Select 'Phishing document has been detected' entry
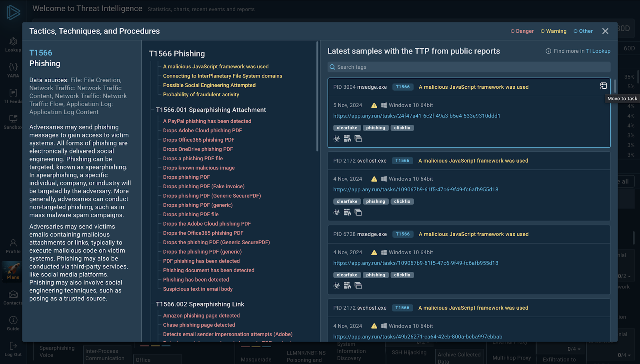Viewport: 640px width, 364px height. pyautogui.click(x=208, y=271)
